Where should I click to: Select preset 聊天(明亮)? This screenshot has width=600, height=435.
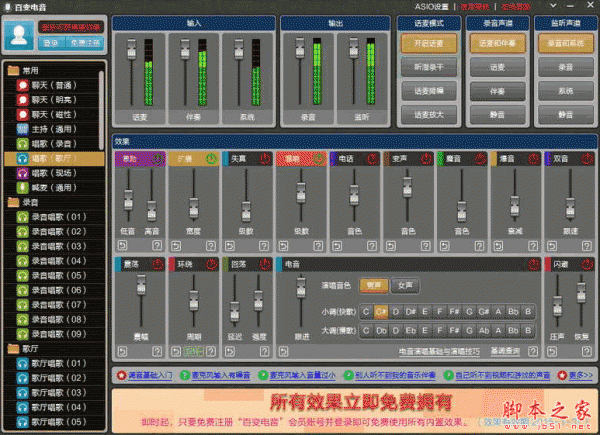pyautogui.click(x=54, y=100)
